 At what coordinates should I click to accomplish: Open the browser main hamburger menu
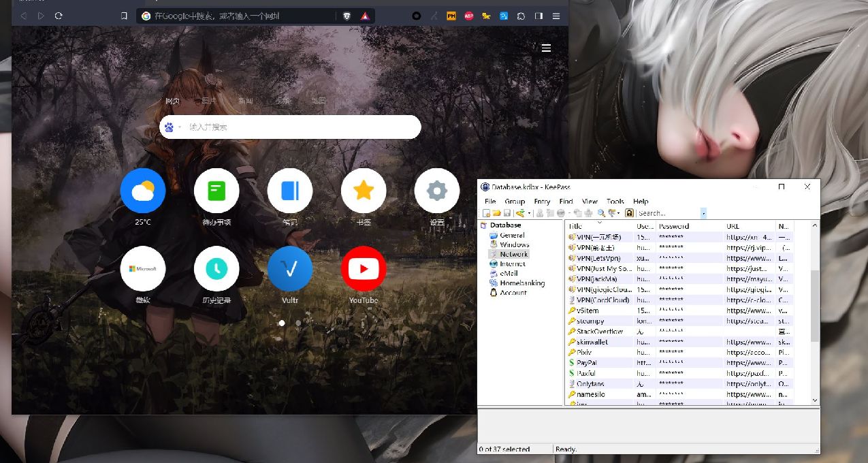(x=556, y=16)
